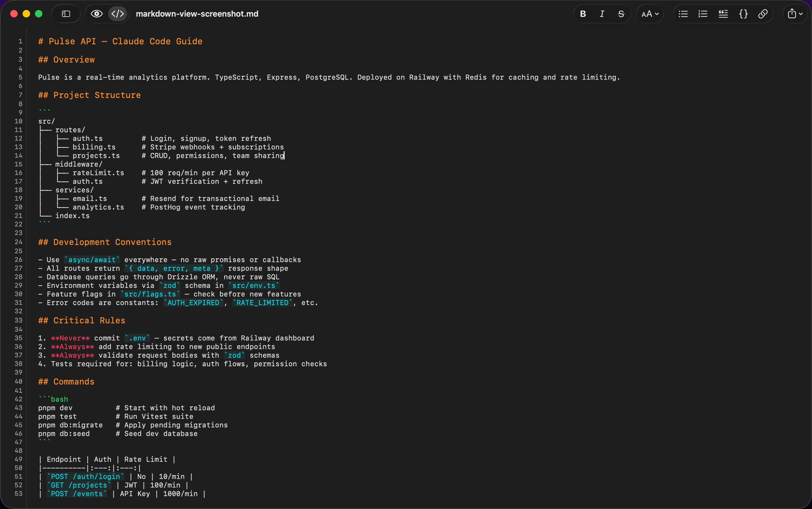This screenshot has height=509, width=812.
Task: Click the inline code src/env.ts
Action: [253, 285]
